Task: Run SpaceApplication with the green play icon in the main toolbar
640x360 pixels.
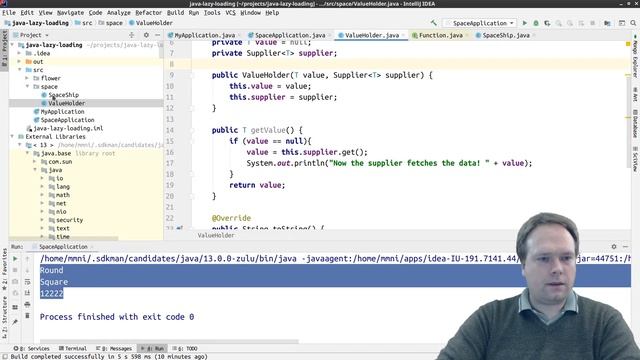Action: click(x=525, y=23)
